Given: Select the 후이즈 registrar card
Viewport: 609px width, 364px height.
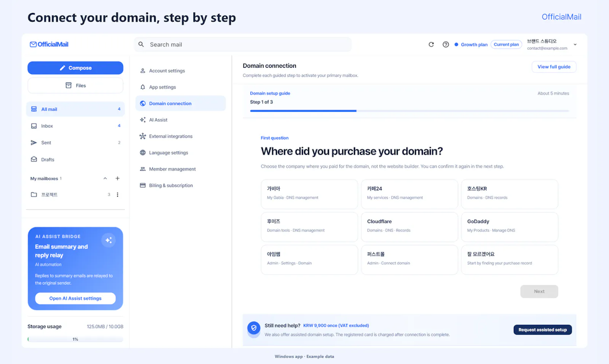Looking at the screenshot, I should [x=309, y=227].
